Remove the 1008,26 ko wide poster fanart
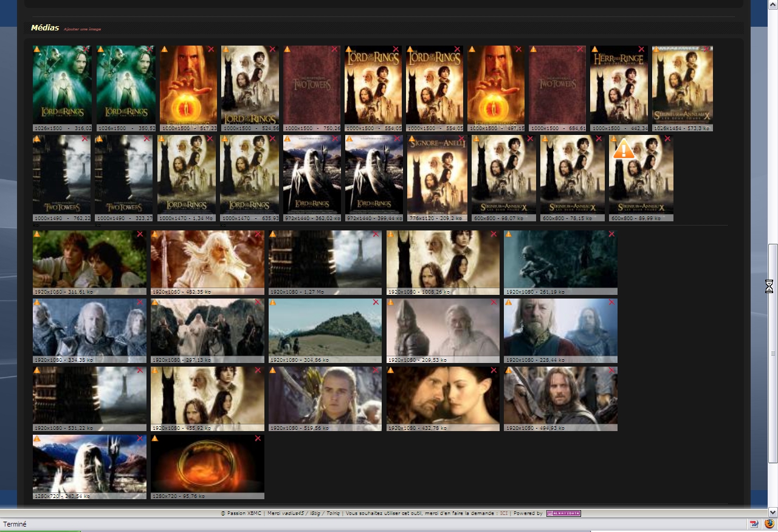 click(494, 234)
